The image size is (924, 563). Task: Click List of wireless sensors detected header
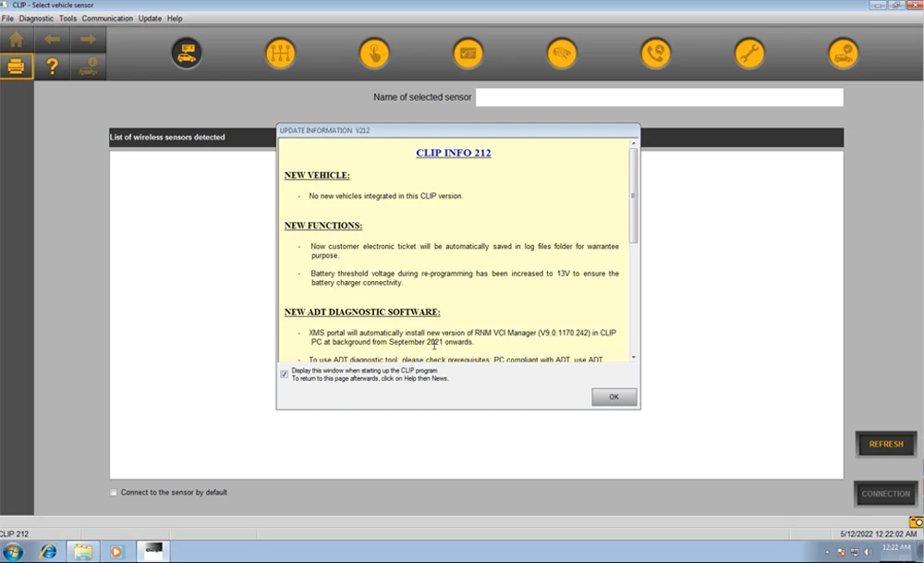[x=167, y=137]
